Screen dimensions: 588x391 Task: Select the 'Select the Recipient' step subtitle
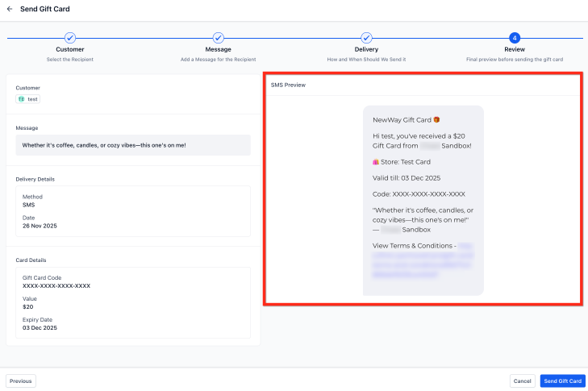70,60
